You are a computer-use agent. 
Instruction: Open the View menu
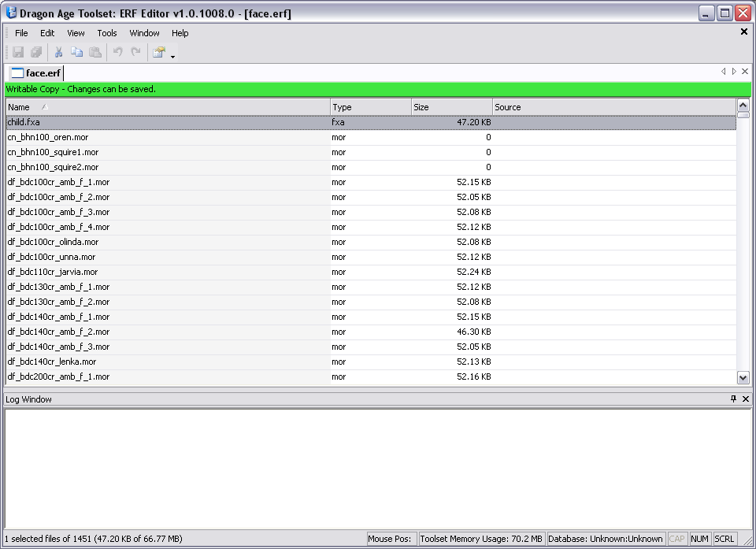[x=76, y=33]
